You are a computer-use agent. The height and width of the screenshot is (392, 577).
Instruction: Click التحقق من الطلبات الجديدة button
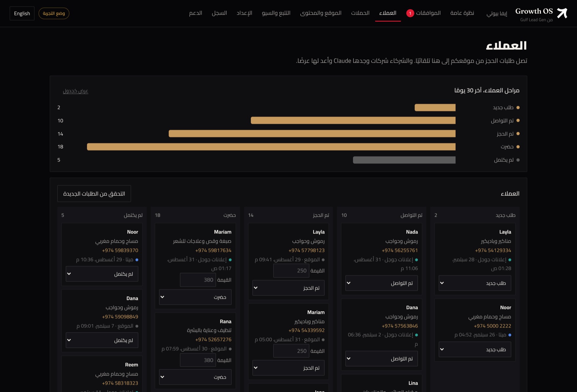click(94, 194)
